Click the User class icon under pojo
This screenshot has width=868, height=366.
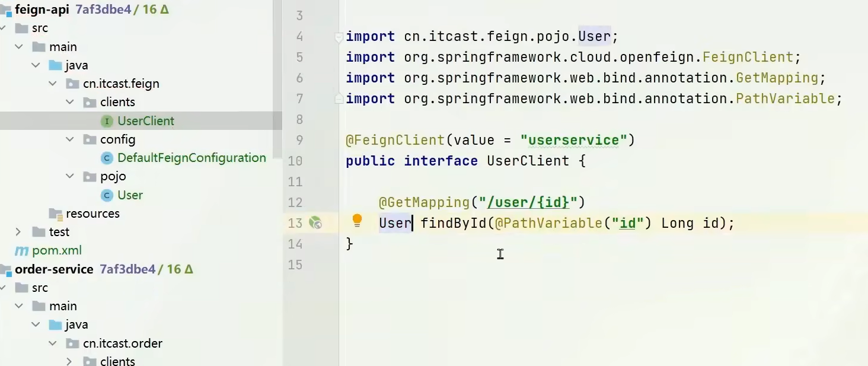(107, 195)
